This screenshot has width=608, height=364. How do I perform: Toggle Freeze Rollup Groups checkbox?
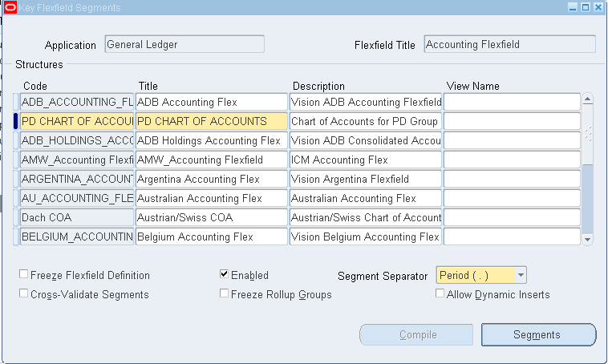point(225,294)
